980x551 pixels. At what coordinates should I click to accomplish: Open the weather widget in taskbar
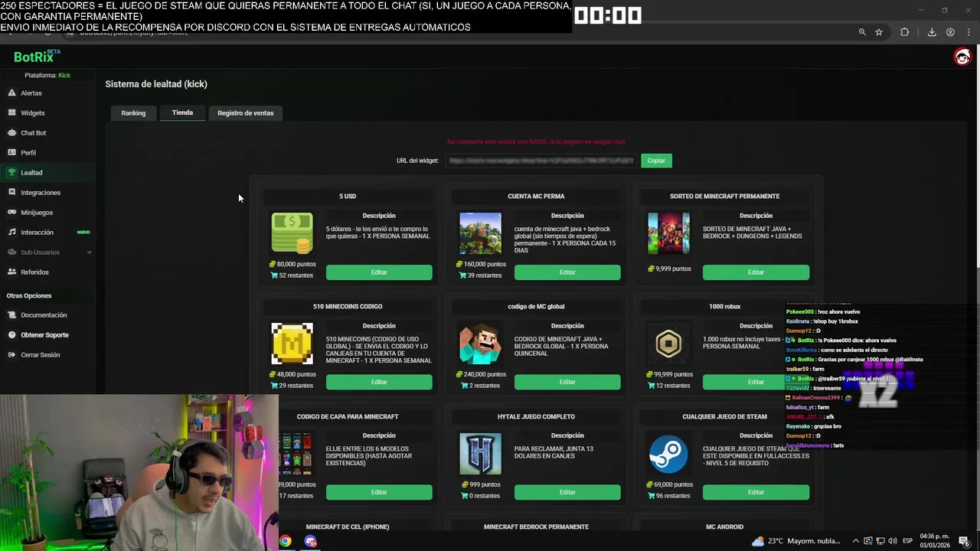pyautogui.click(x=796, y=541)
